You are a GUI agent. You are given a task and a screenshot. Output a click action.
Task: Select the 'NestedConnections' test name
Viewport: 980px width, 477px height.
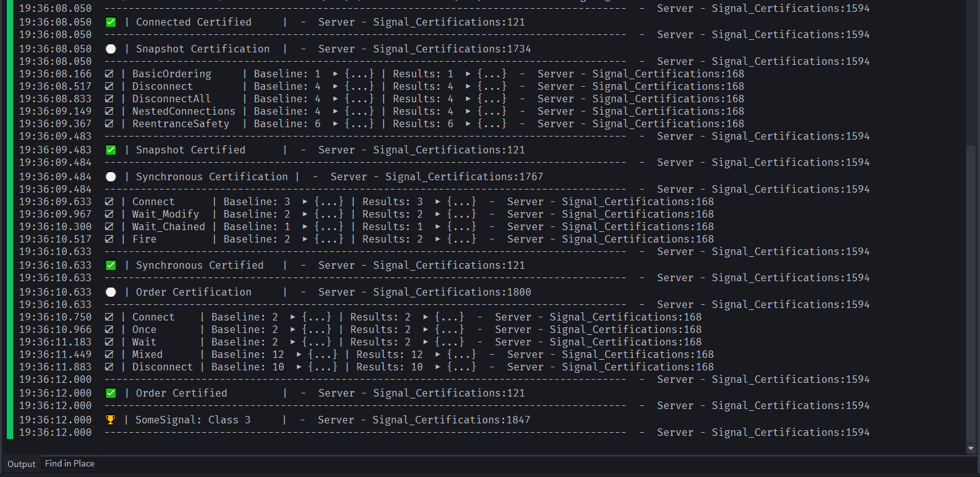(x=183, y=111)
